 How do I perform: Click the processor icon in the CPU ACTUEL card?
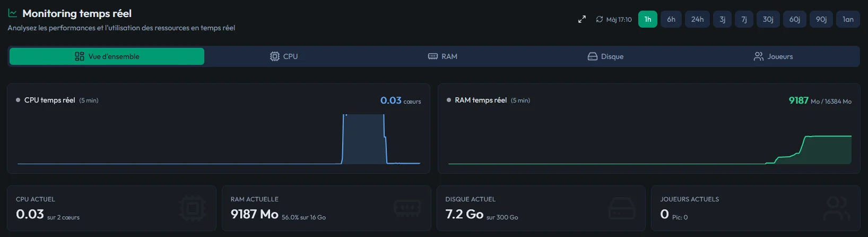193,208
